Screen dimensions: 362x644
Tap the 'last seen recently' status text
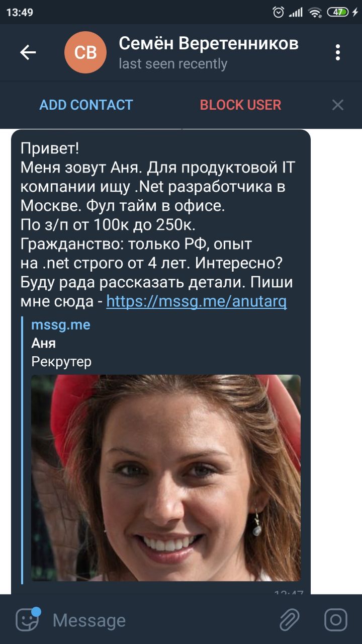173,64
